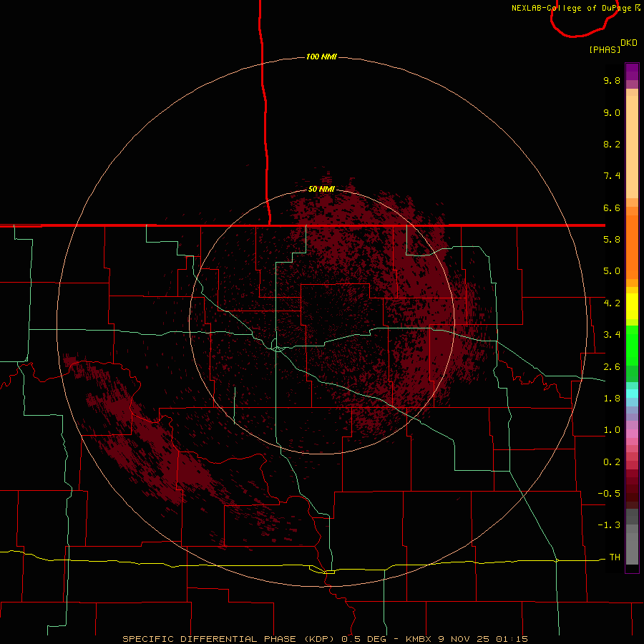Viewport: 644px width, 644px height.
Task: Pick the cyan segment of the color bar
Action: tap(632, 394)
